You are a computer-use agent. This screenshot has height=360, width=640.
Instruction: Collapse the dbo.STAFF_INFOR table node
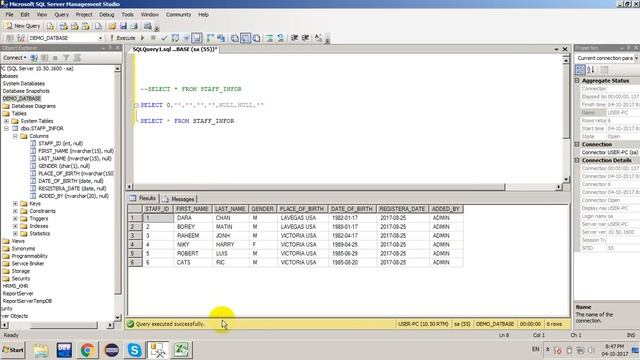tap(7, 129)
